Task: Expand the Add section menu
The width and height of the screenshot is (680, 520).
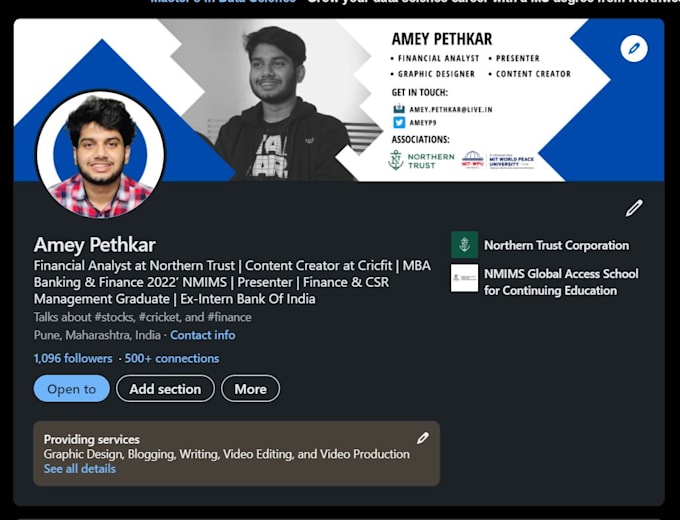Action: [165, 389]
